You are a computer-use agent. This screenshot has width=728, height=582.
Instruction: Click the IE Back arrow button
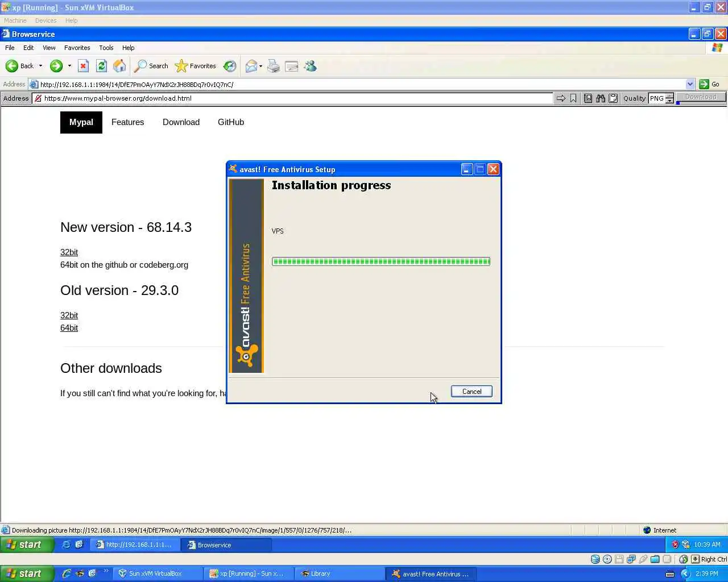[x=19, y=66]
